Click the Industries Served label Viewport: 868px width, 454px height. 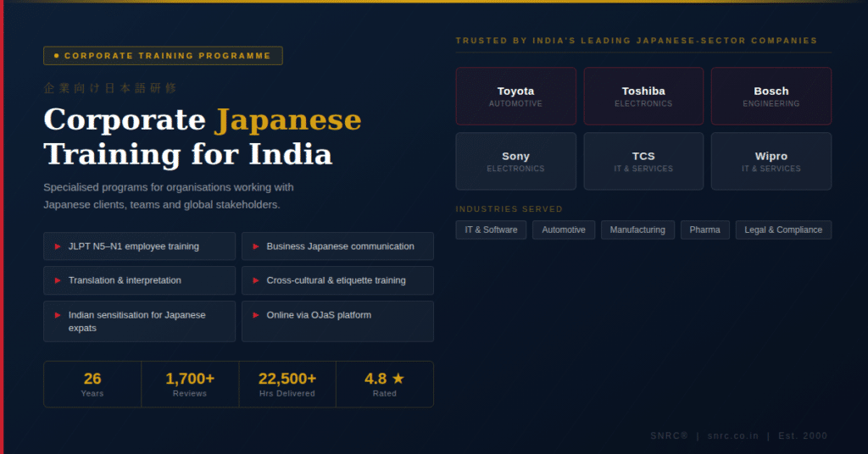click(x=509, y=209)
